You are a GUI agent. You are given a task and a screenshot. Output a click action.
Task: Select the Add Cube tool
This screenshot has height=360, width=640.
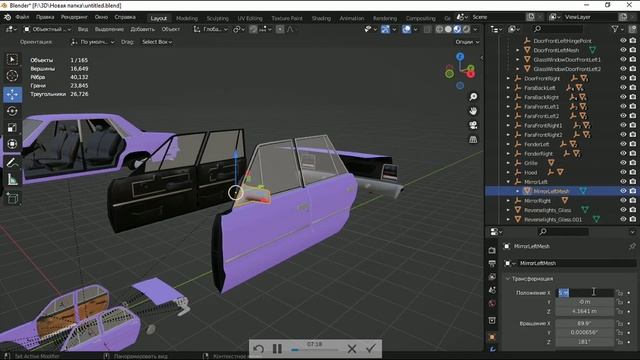[12, 198]
